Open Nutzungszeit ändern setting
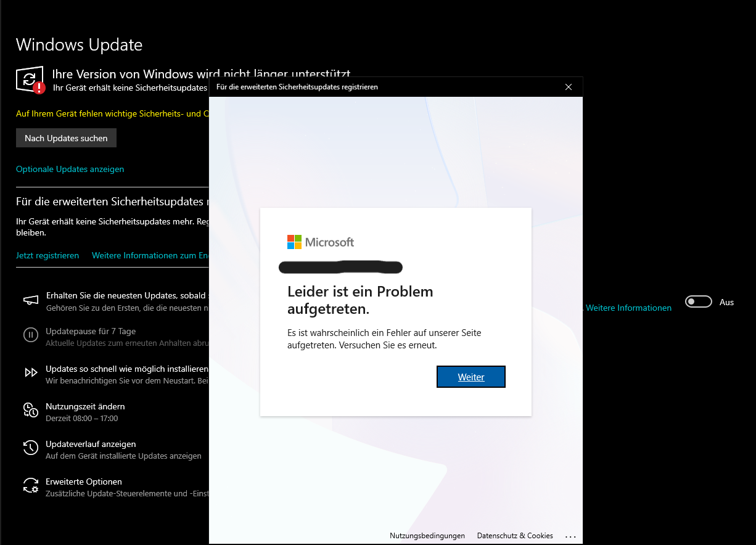Screen dimensions: 756x545 pyautogui.click(x=85, y=406)
